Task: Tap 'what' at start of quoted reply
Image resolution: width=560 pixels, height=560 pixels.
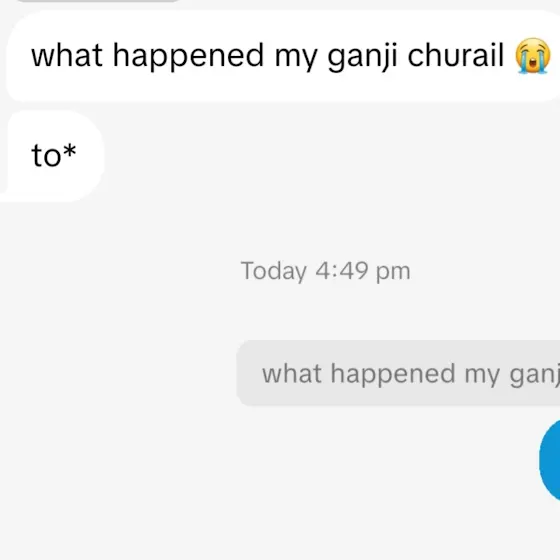Action: 292,374
